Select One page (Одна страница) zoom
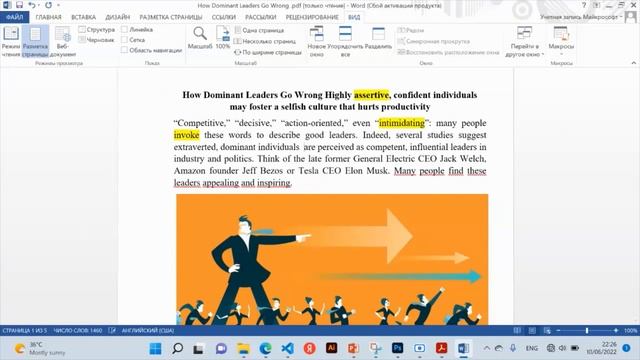 pos(259,30)
